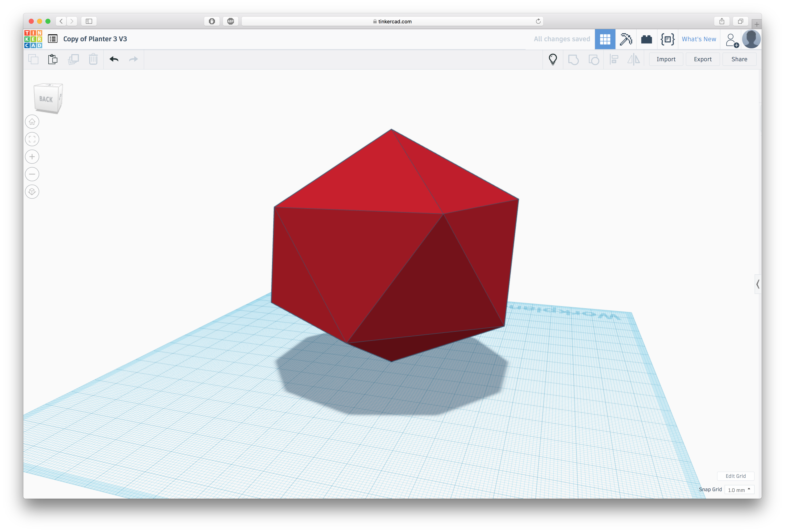Open the Export file dropdown
785x532 pixels.
point(703,59)
